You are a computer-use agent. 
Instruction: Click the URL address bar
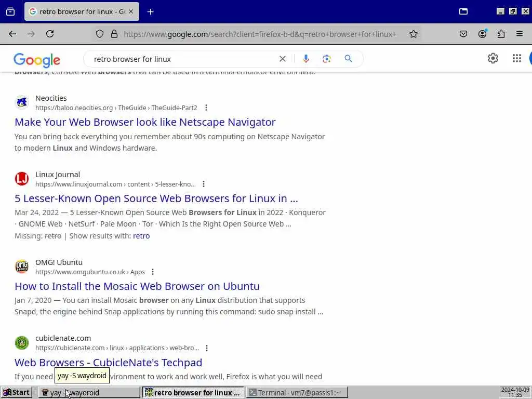click(x=260, y=34)
